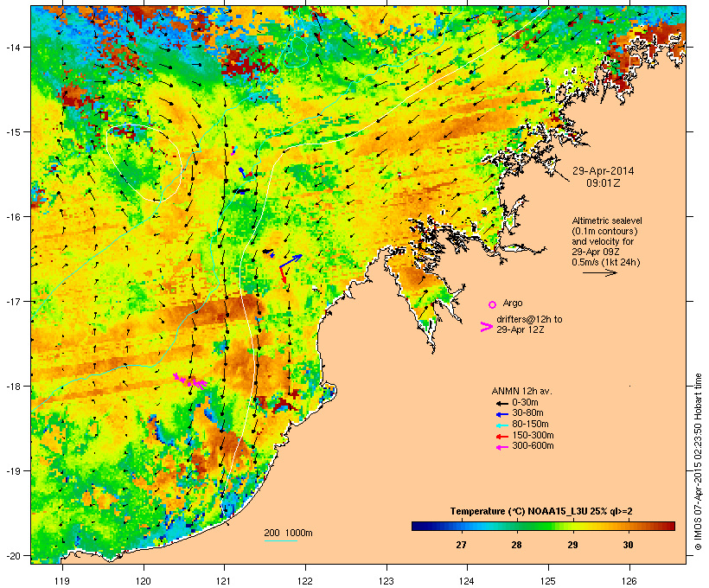
Task: Click the ANMN 12h av. heading
Action: click(x=521, y=391)
